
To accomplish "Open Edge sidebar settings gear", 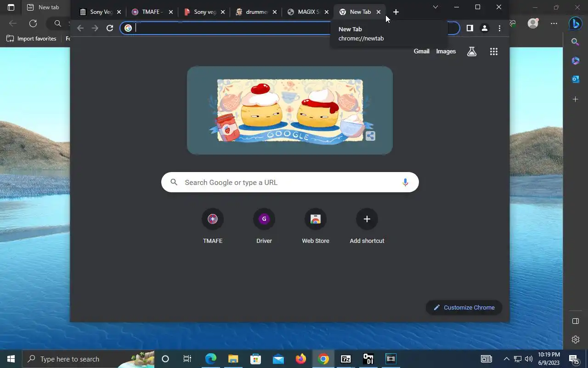I will coord(575,339).
